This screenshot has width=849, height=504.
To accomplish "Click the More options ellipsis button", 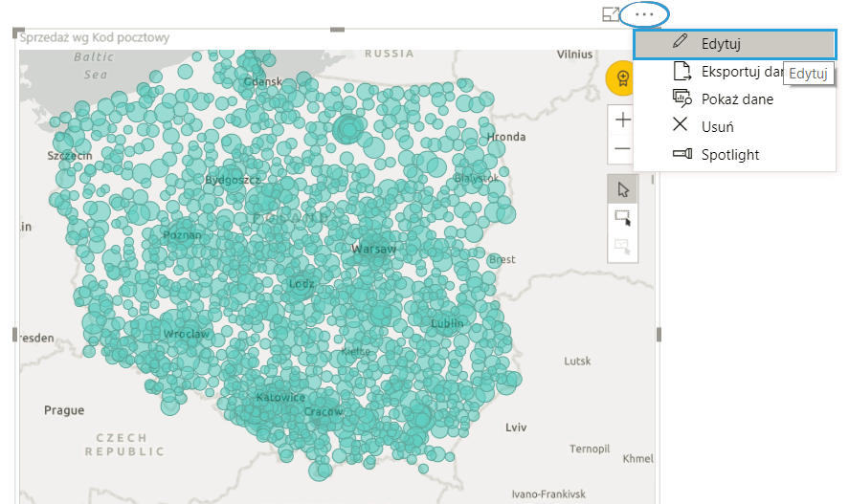I will 643,14.
